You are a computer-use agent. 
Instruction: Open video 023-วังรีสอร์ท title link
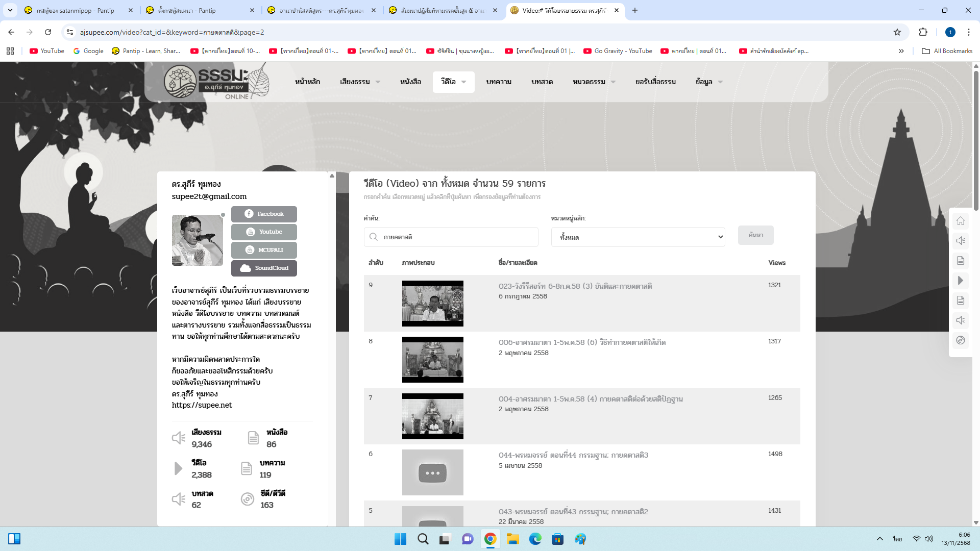coord(575,286)
